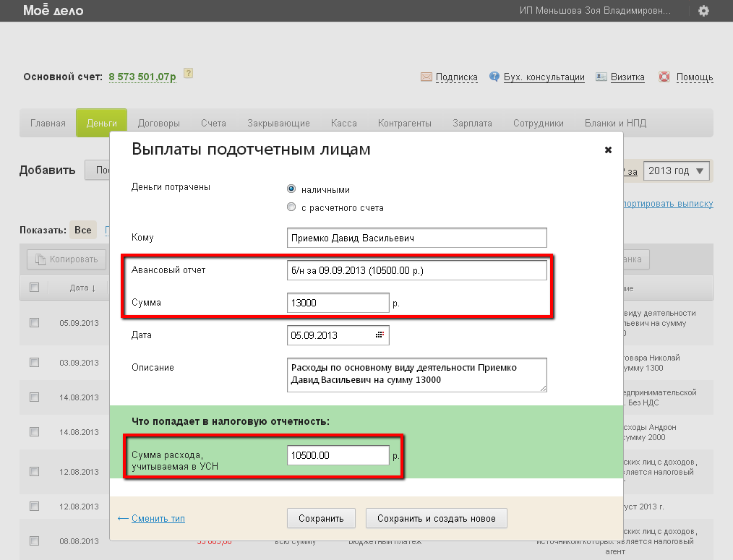Click the импортировать выписку link
The width and height of the screenshot is (733, 560).
click(x=668, y=203)
